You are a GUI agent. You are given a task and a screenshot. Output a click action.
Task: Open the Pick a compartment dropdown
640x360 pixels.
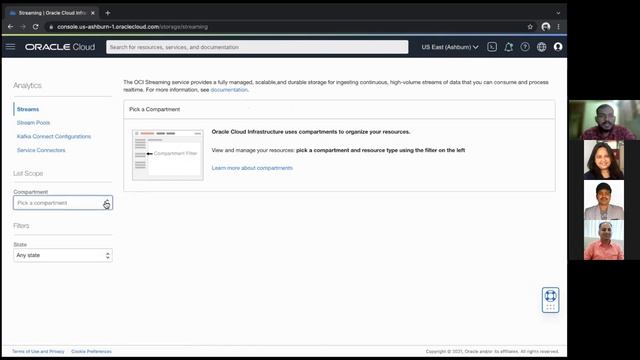click(63, 203)
